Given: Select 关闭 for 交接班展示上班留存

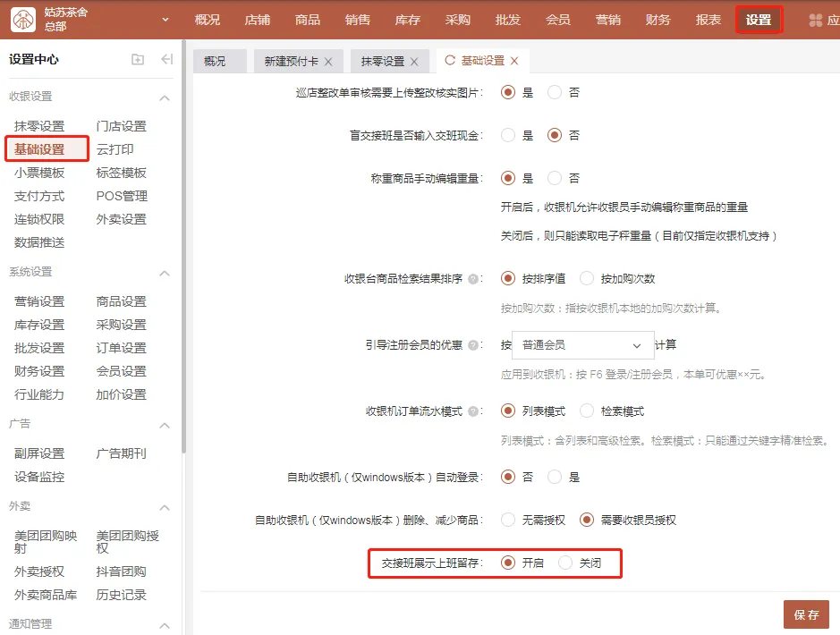Looking at the screenshot, I should coord(565,563).
